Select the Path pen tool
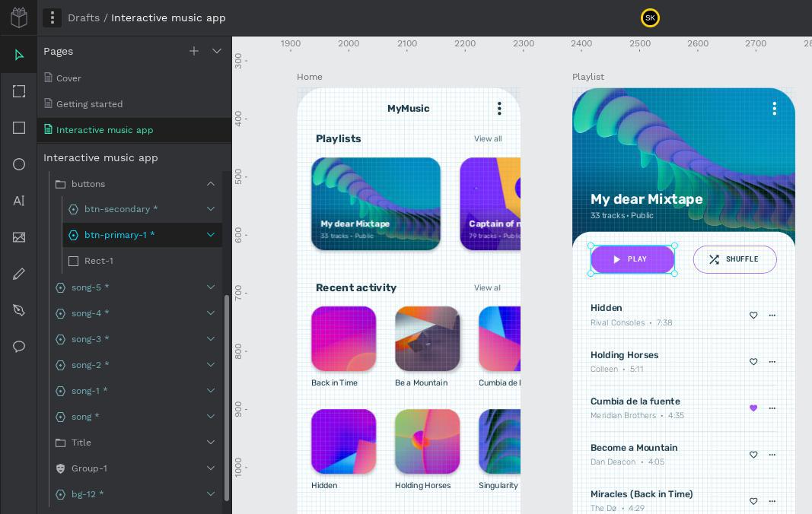 pos(19,310)
